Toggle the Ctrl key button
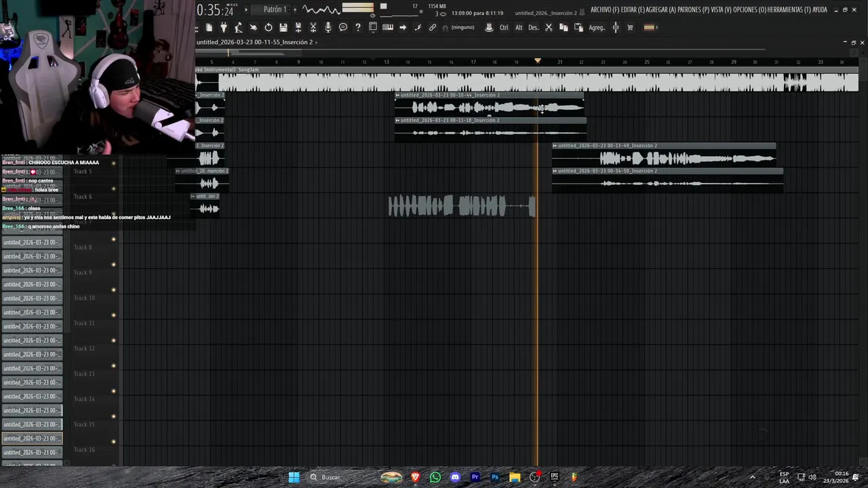Screen dimensions: 868x488 (x=504, y=27)
